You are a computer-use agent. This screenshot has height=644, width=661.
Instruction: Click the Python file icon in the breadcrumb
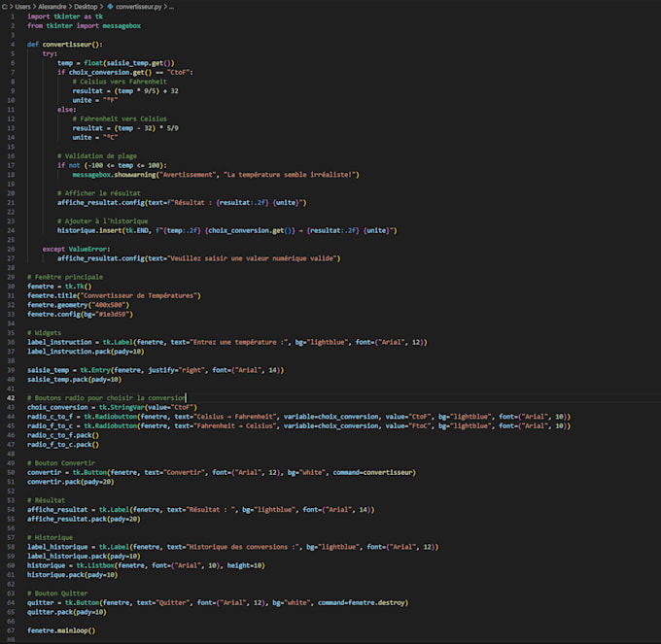coord(110,7)
